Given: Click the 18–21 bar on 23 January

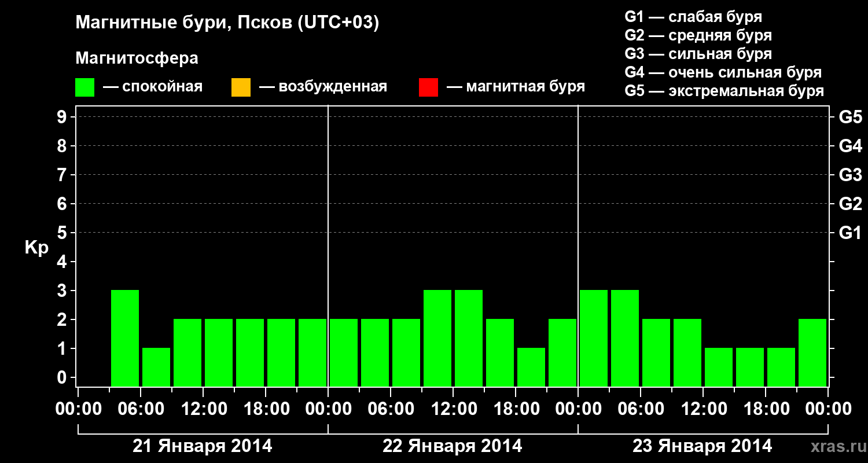Looking at the screenshot, I should coord(781,367).
